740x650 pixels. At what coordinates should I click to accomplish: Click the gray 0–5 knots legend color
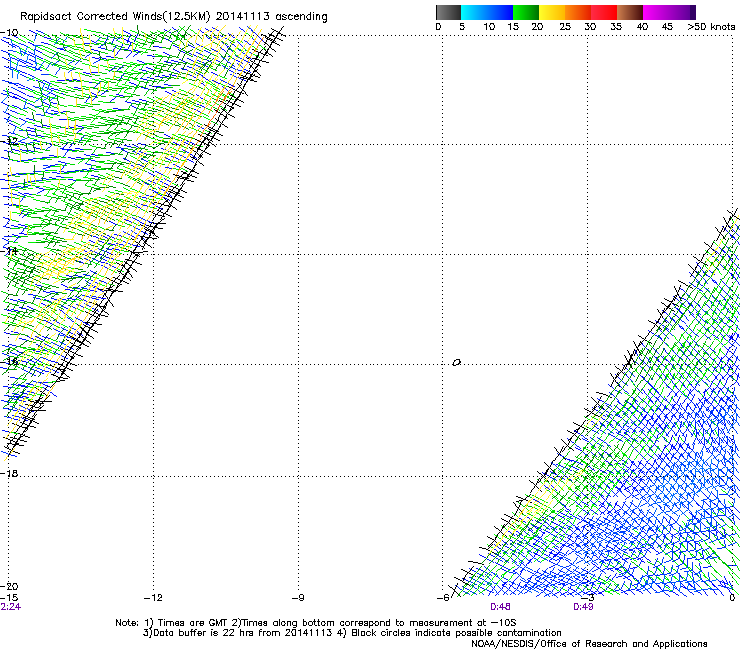[448, 12]
